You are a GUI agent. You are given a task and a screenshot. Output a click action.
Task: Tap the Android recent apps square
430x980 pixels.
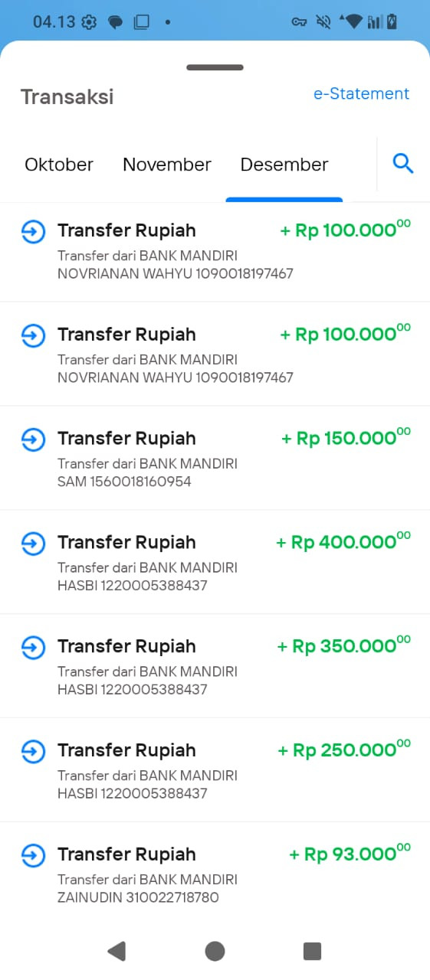click(312, 951)
